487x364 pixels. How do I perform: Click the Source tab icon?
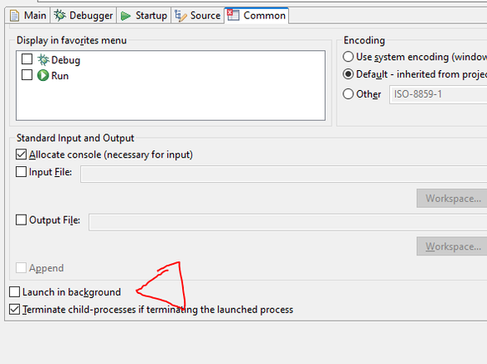click(180, 15)
